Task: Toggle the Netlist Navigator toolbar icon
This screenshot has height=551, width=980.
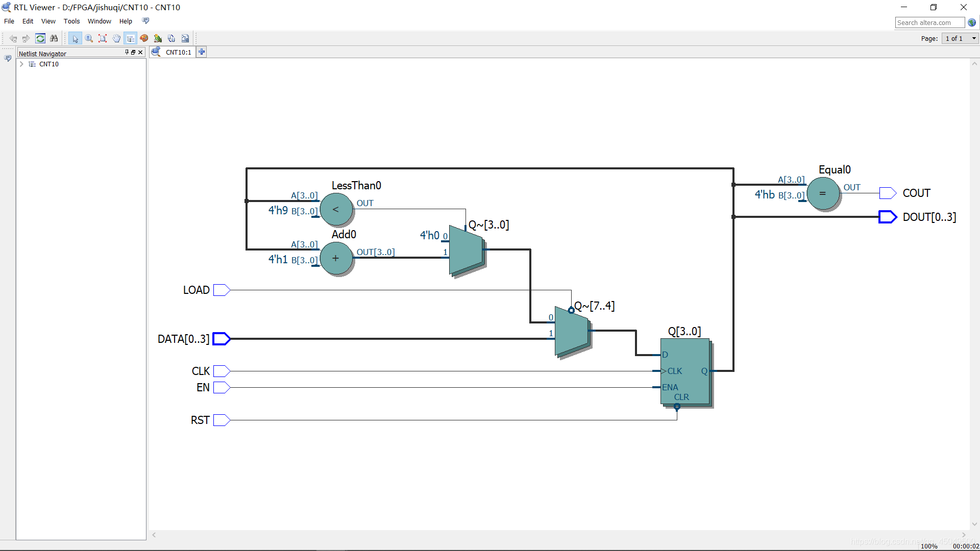Action: (x=131, y=38)
